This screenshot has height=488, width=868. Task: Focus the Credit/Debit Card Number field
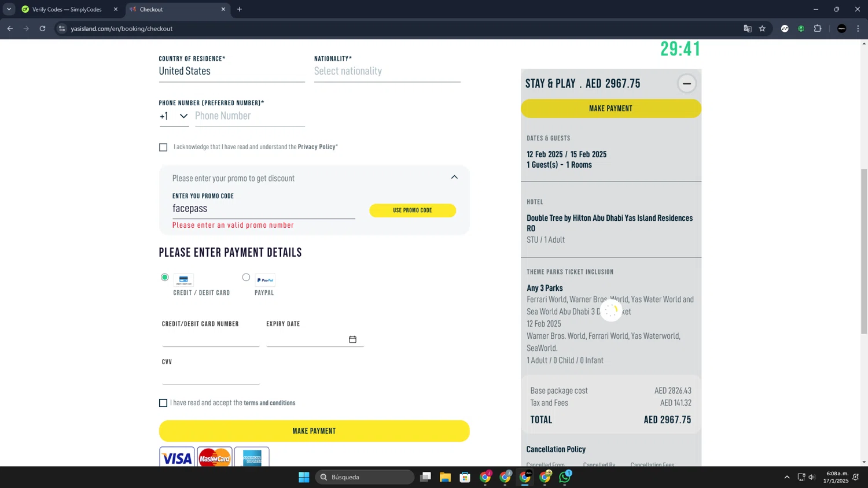211,339
